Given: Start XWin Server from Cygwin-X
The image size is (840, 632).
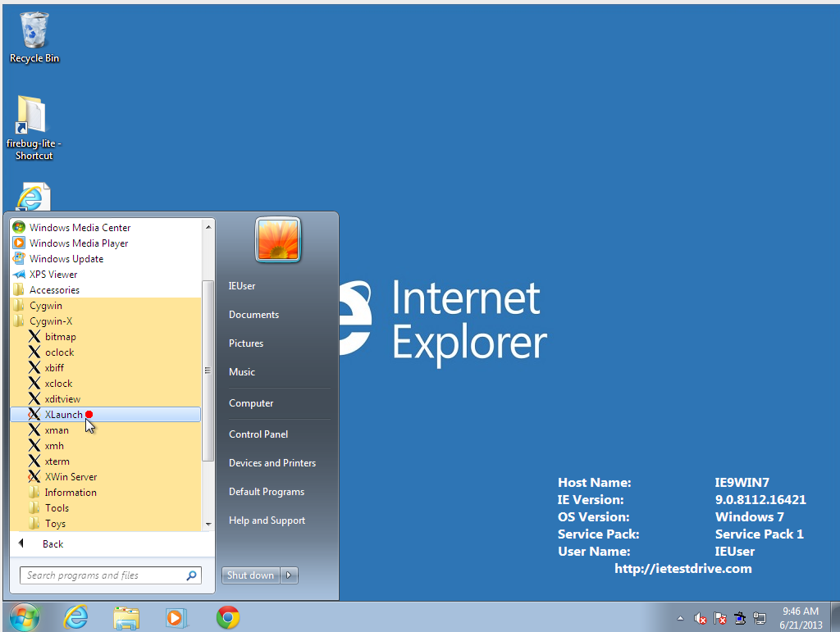Looking at the screenshot, I should point(106,476).
